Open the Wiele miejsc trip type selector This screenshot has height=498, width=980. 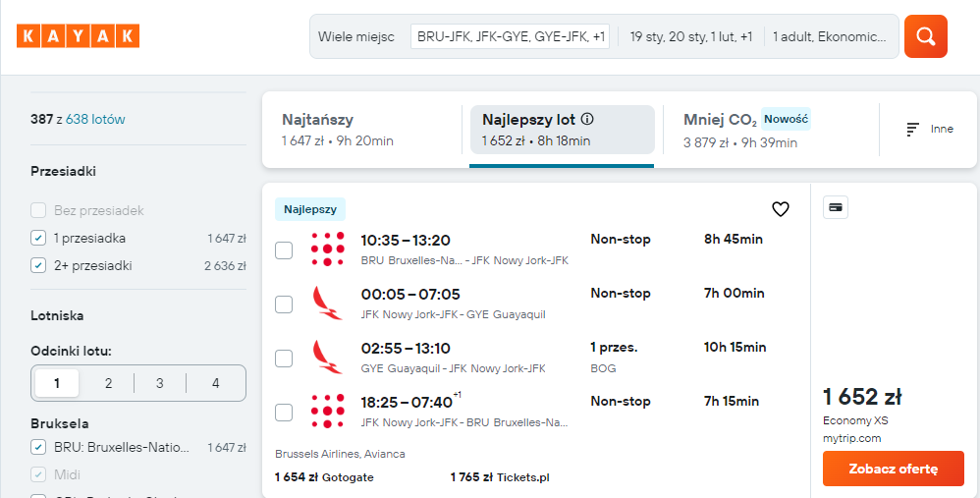point(356,37)
